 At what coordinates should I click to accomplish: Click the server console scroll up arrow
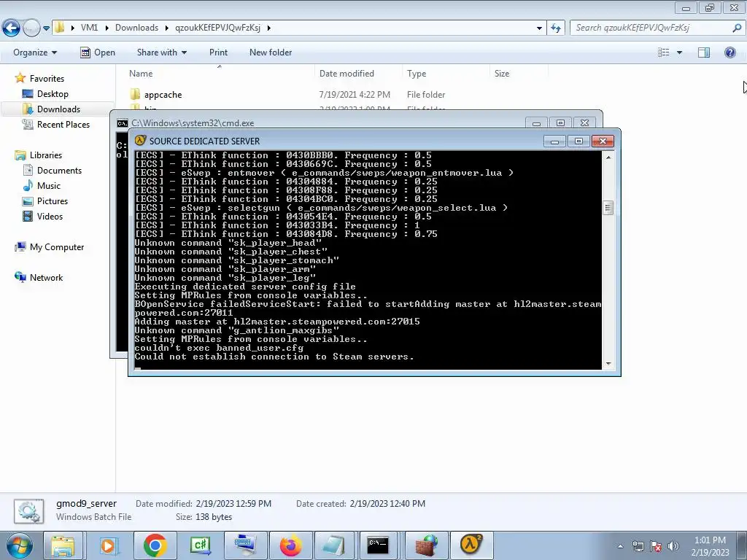point(608,157)
